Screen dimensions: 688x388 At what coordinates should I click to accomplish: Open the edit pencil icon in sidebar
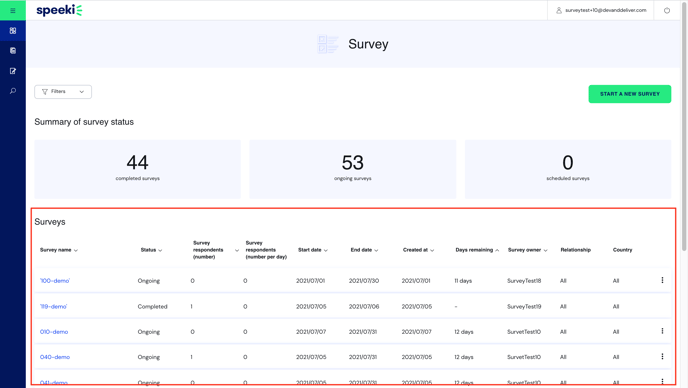(x=13, y=71)
